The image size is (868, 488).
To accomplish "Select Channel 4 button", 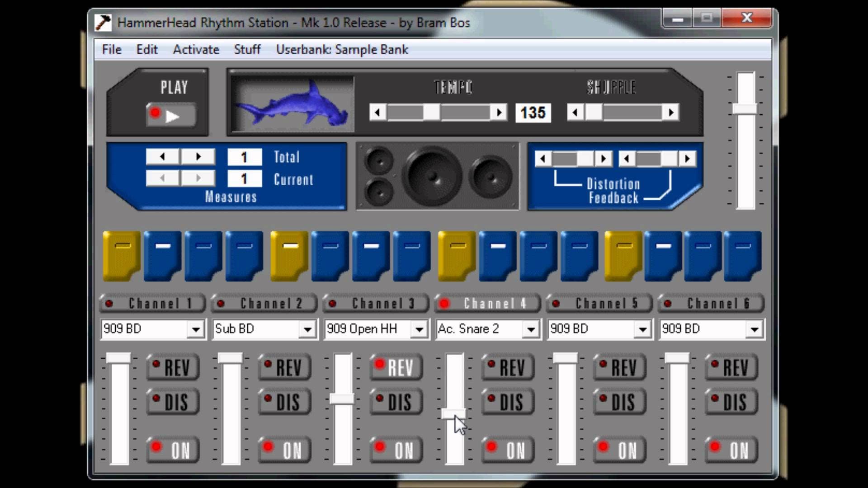I will click(x=487, y=303).
